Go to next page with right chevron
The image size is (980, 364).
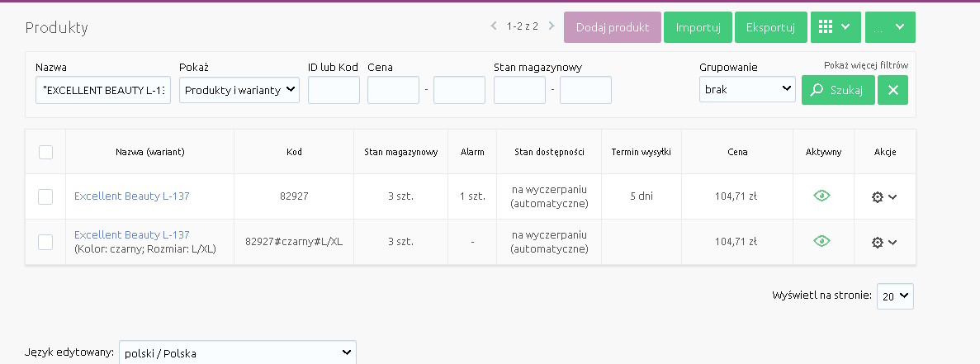coord(552,26)
